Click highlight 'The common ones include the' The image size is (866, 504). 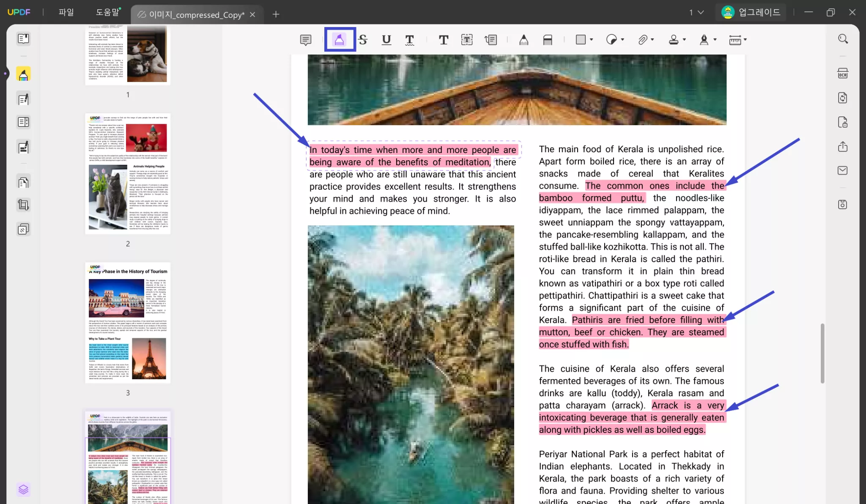(x=655, y=186)
